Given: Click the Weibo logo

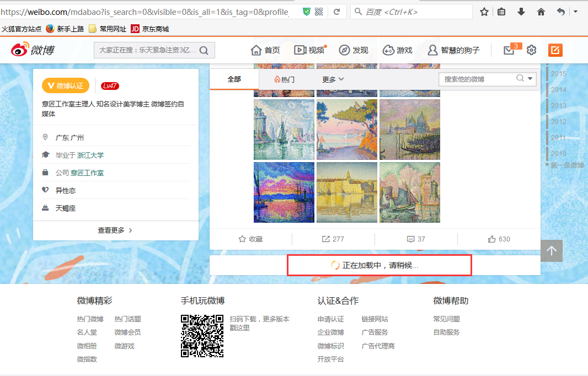Looking at the screenshot, I should (x=33, y=50).
